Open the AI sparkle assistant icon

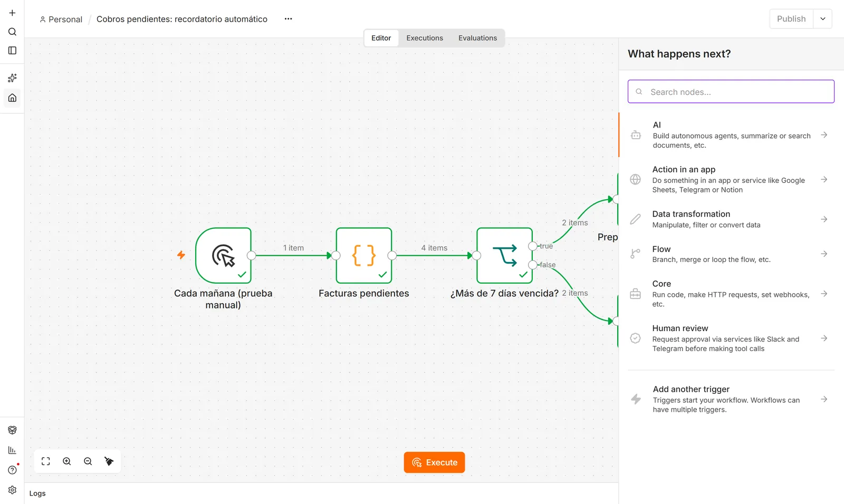pyautogui.click(x=12, y=78)
